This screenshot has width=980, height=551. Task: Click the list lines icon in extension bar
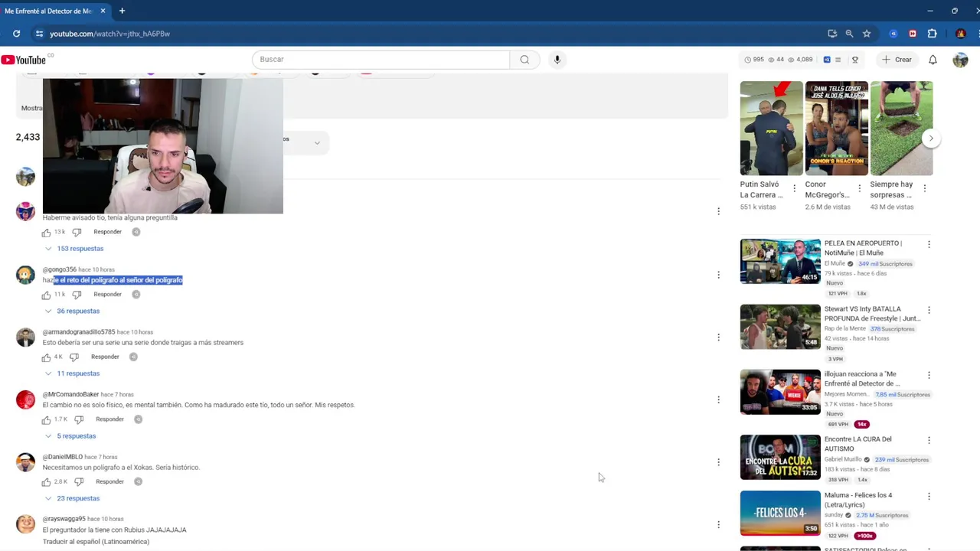[x=838, y=60]
